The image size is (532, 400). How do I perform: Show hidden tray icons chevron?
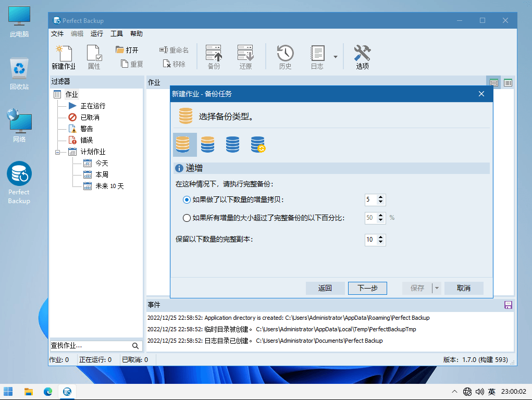(x=455, y=392)
